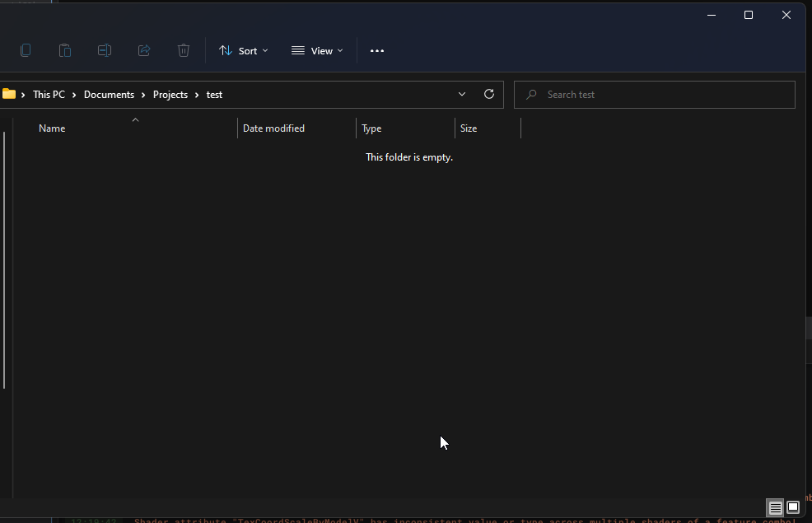812x523 pixels.
Task: Click the Delete icon in the toolbar
Action: point(183,50)
